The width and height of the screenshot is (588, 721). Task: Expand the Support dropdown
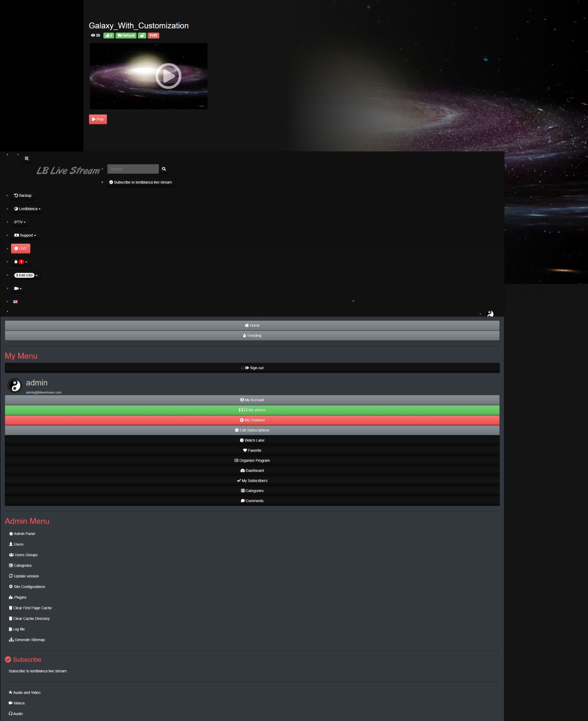[25, 235]
